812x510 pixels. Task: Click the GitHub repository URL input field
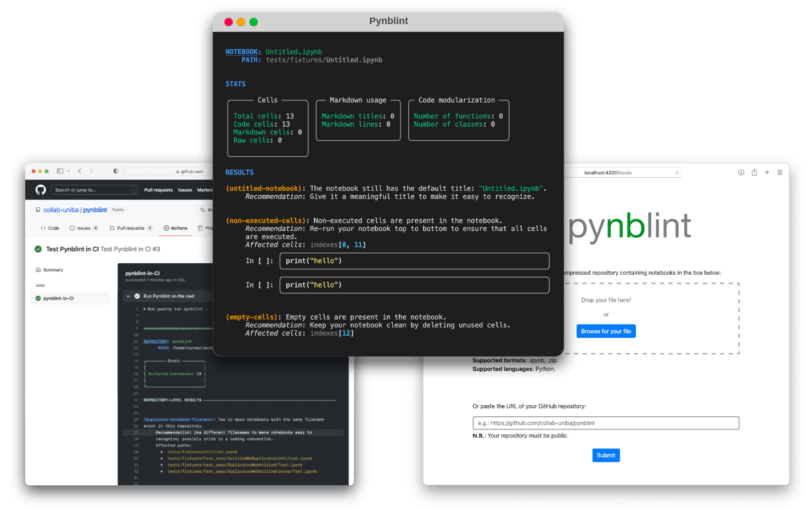[x=606, y=423]
